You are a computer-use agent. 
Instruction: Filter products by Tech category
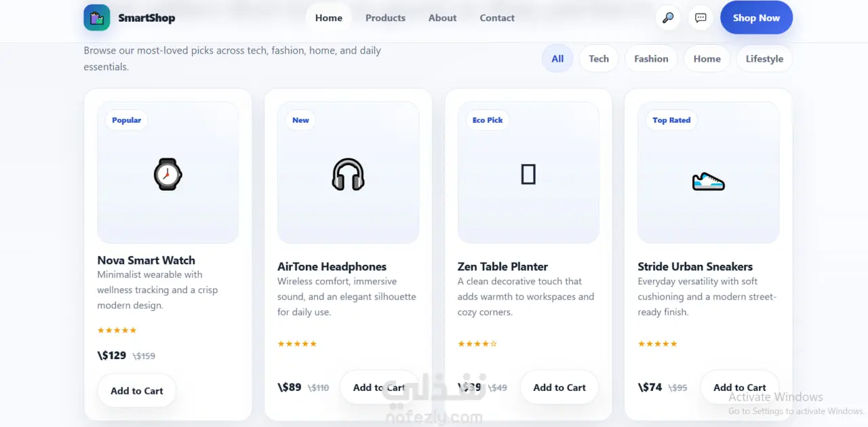(x=599, y=59)
